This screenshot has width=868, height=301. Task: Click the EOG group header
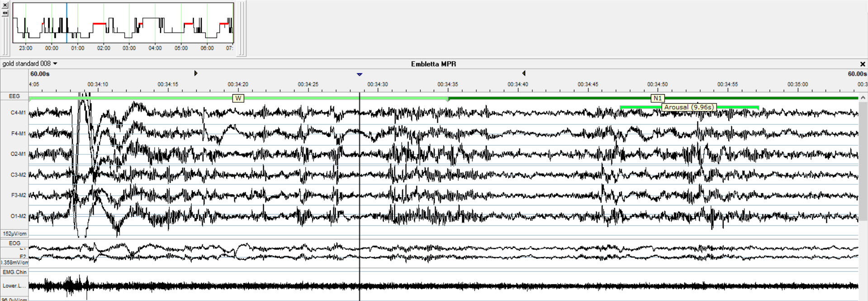tap(14, 243)
